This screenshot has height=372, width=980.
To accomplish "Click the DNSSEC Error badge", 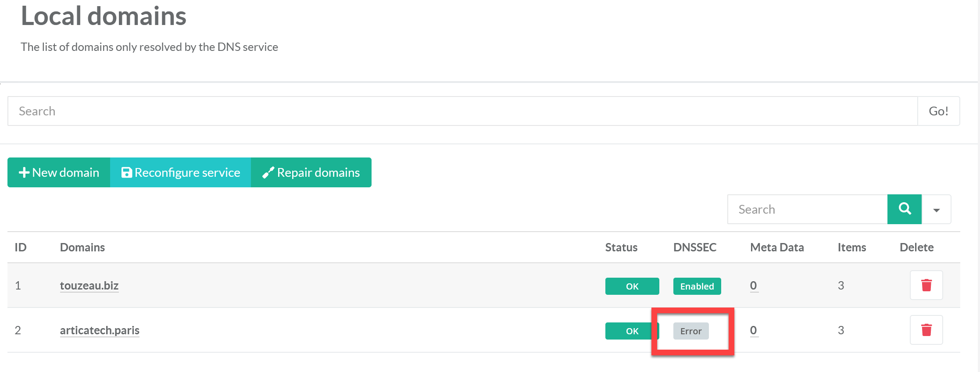I will 690,331.
